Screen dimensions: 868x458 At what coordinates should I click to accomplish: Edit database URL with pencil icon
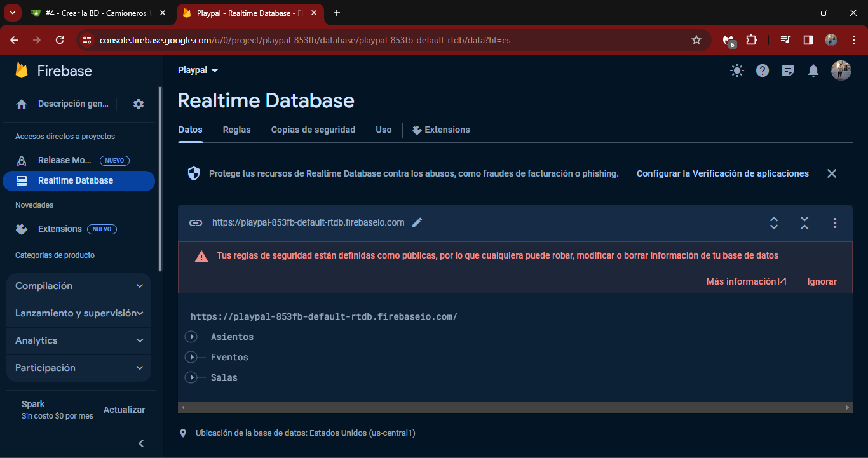point(417,222)
